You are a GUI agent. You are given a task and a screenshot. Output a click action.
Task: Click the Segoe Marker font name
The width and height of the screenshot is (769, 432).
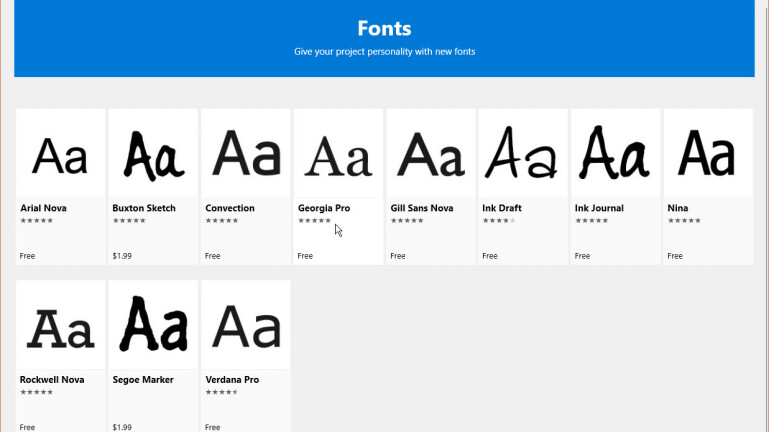pyautogui.click(x=143, y=380)
